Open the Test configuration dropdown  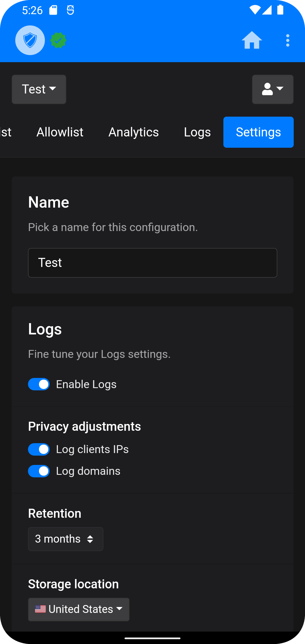[39, 89]
